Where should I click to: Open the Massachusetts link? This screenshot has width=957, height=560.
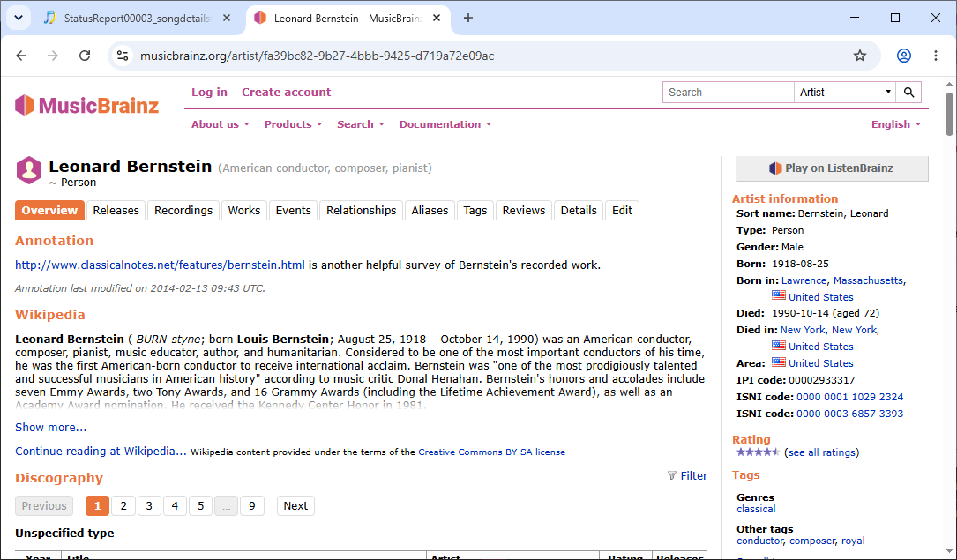(x=868, y=280)
